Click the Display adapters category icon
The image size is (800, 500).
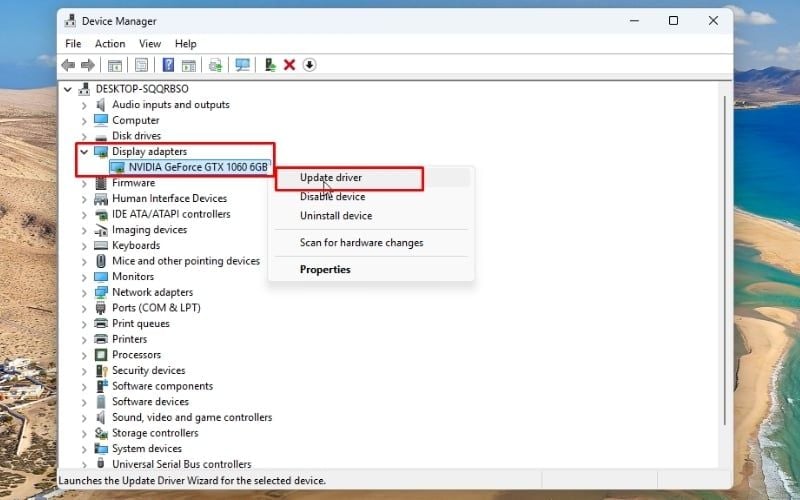point(101,152)
